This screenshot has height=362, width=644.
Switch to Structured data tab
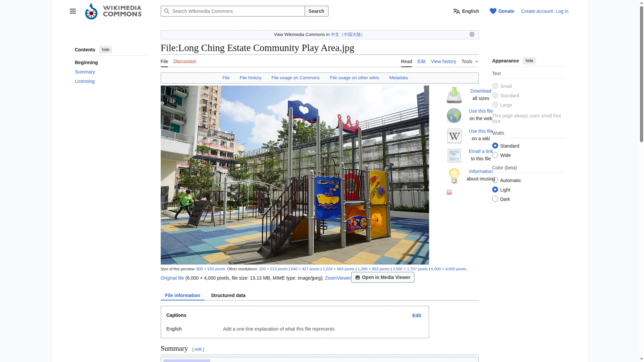tap(228, 295)
